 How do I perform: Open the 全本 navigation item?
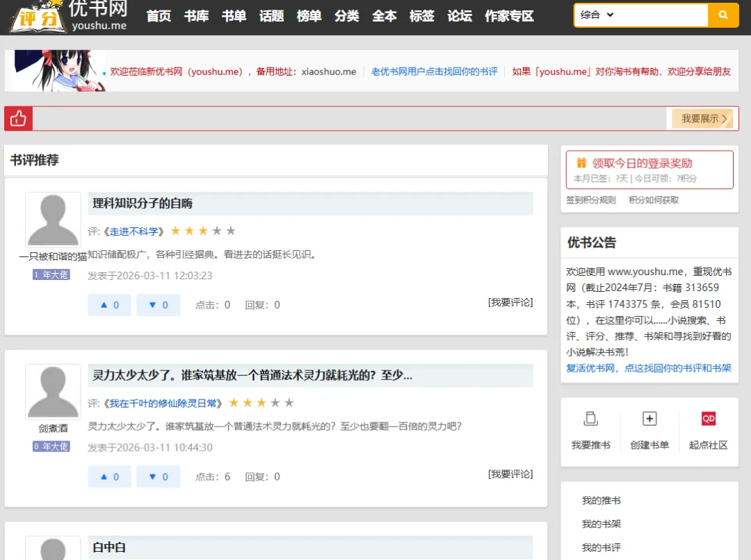pos(384,16)
